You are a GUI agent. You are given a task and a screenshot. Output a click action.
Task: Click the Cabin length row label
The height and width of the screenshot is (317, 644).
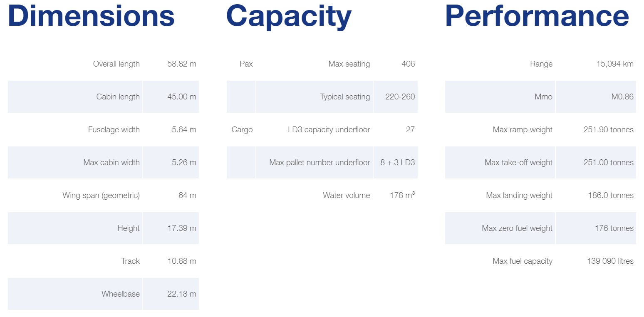point(118,97)
